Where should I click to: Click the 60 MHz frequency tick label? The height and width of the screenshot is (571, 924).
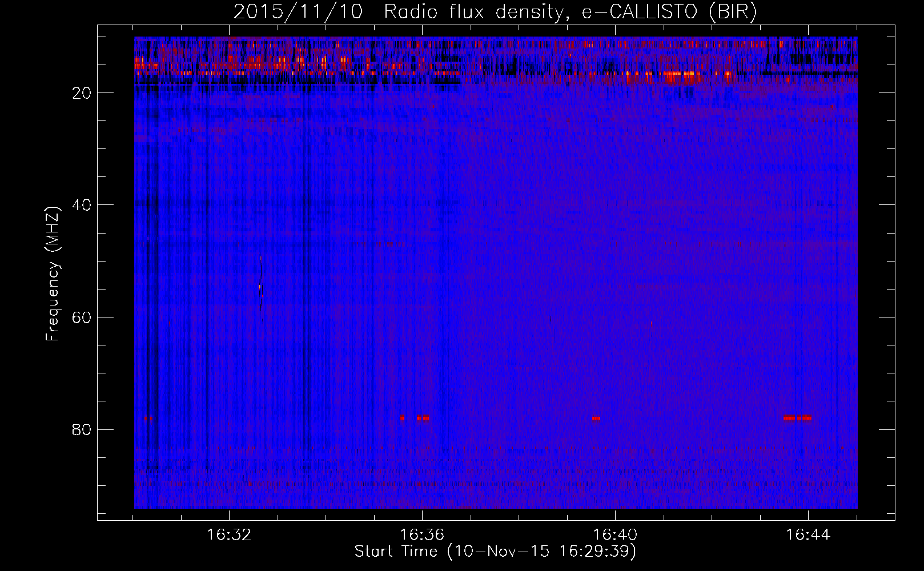point(82,317)
